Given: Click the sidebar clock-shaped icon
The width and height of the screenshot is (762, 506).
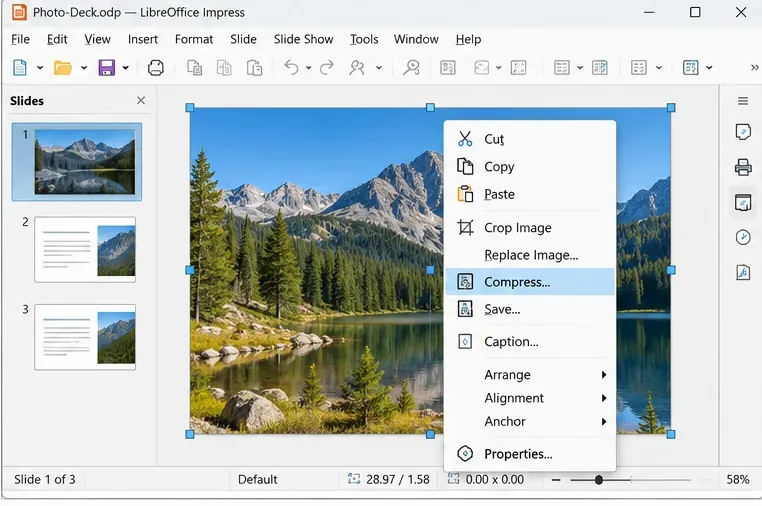Looking at the screenshot, I should pos(743,237).
